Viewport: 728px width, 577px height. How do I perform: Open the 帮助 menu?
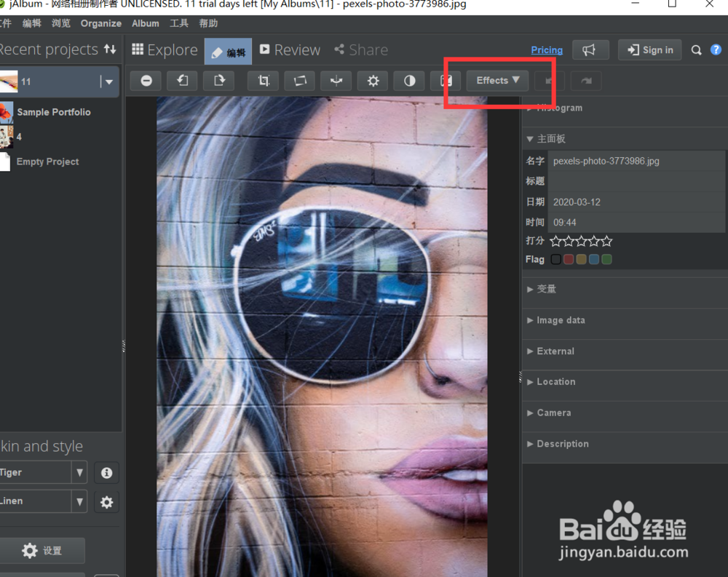click(x=208, y=23)
